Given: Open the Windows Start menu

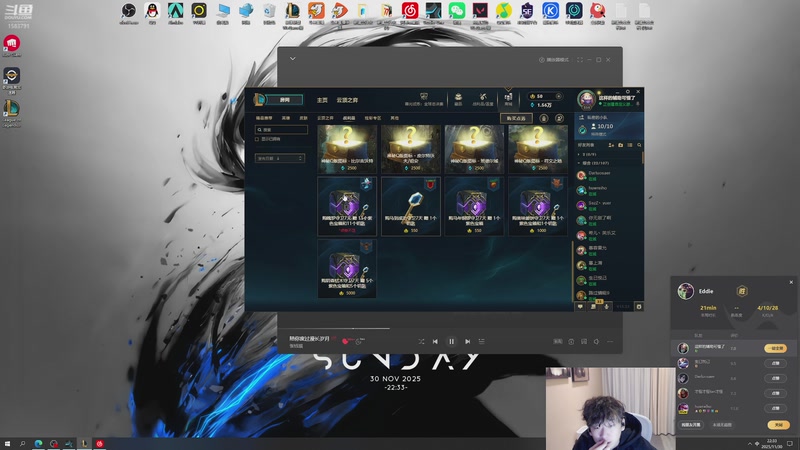Looking at the screenshot, I should coord(7,444).
